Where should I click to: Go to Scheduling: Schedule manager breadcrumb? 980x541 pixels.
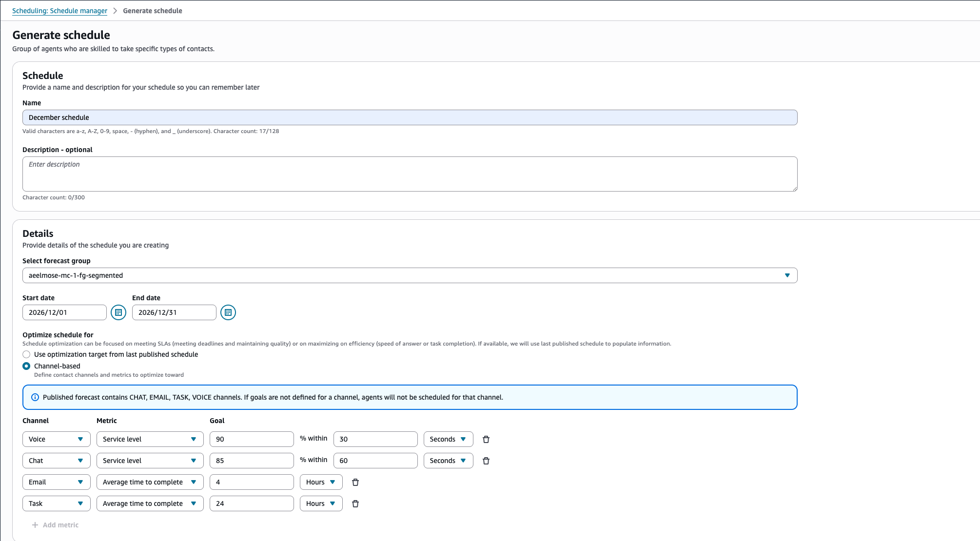pos(59,11)
